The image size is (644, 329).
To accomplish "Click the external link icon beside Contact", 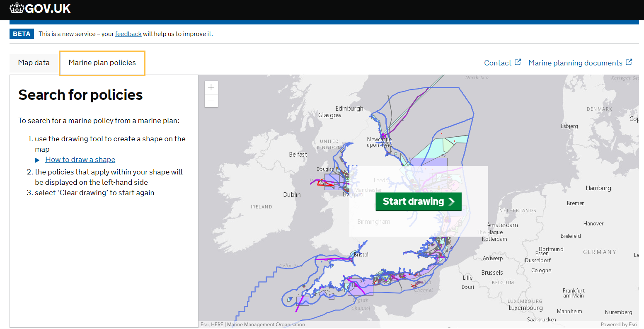I will point(518,62).
